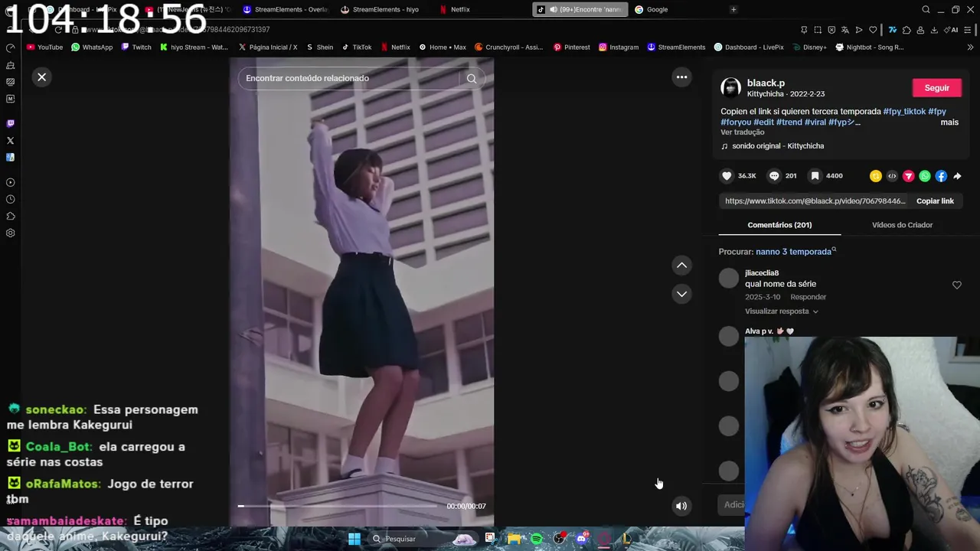Open File Explorer from taskbar

point(513,539)
